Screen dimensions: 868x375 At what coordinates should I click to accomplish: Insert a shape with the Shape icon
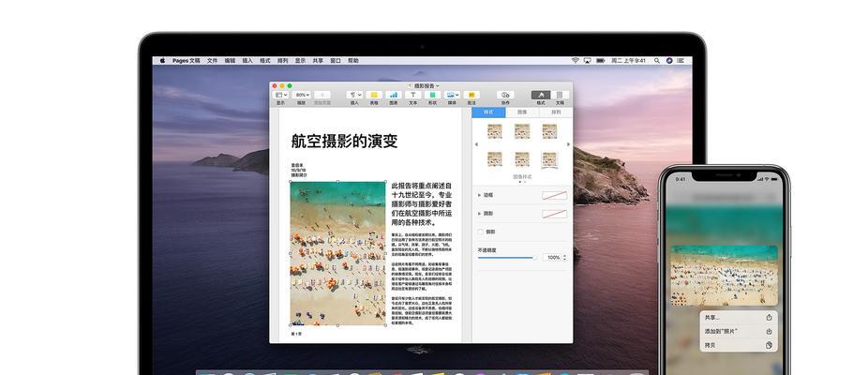(432, 96)
